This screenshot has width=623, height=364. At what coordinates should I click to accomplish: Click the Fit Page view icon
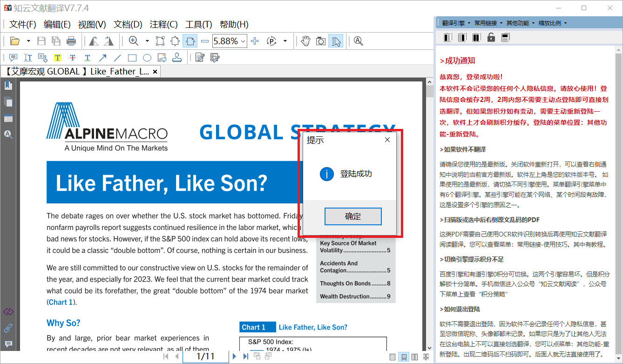coord(160,41)
